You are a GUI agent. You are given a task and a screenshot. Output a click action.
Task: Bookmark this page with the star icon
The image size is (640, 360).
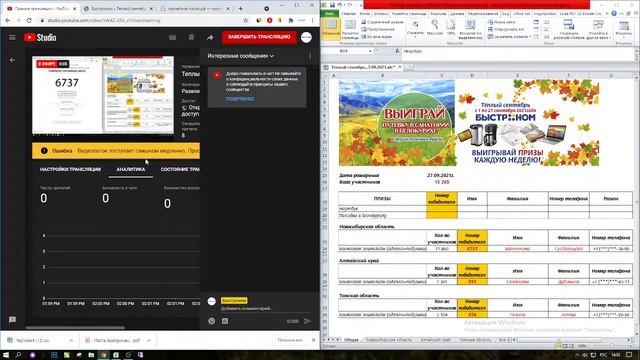pyautogui.click(x=245, y=20)
